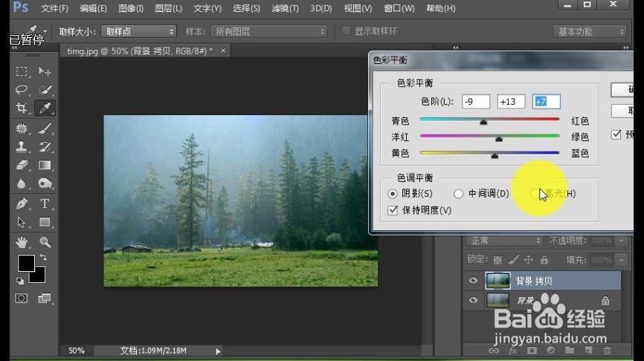Click the lock all layers icon

544,260
